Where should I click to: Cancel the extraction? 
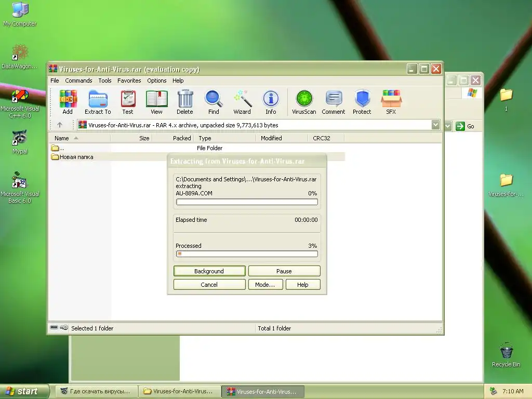209,284
